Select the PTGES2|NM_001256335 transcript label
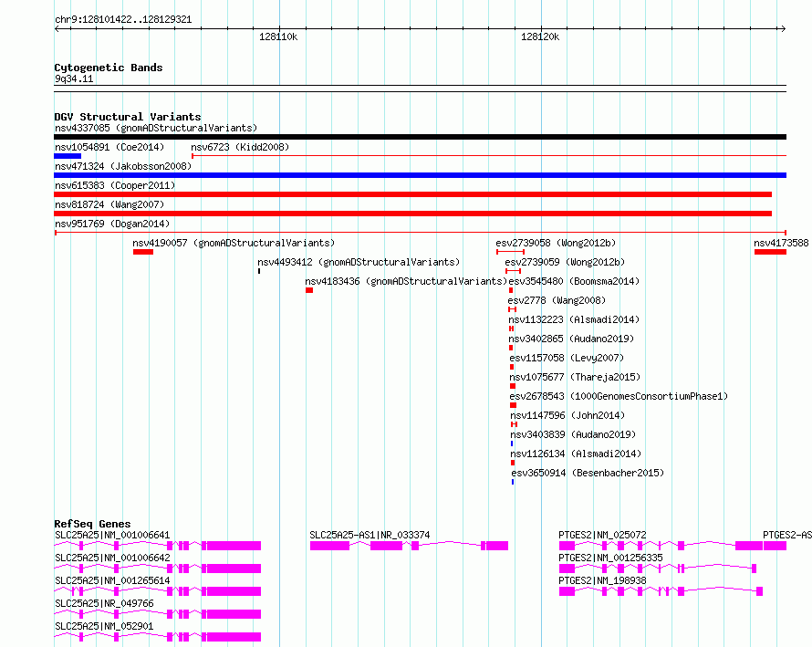The height and width of the screenshot is (647, 812). point(610,558)
